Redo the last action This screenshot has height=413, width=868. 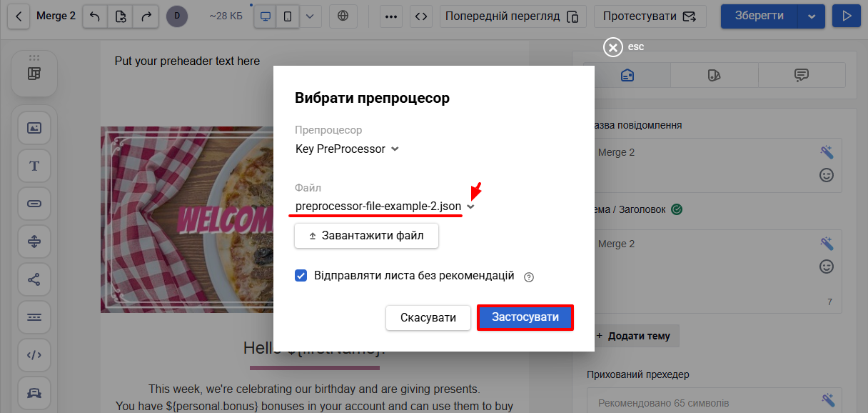point(146,16)
